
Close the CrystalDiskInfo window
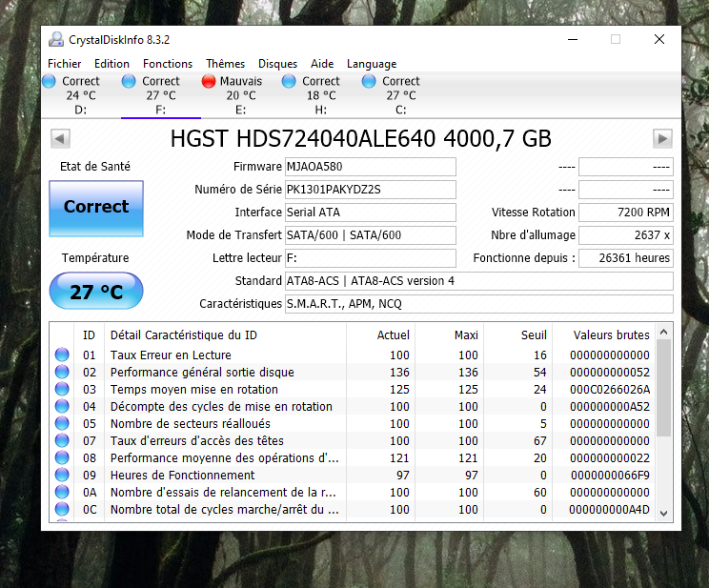coord(659,40)
